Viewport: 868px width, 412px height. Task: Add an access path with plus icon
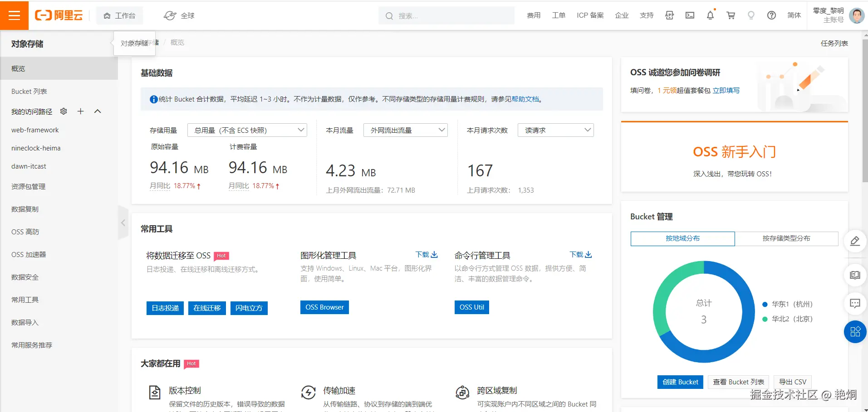coord(80,111)
